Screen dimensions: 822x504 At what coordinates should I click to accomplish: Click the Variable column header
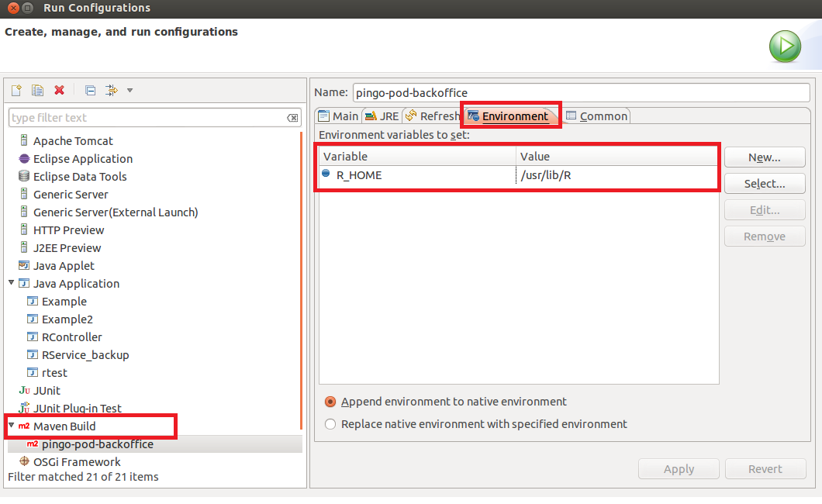tap(417, 156)
